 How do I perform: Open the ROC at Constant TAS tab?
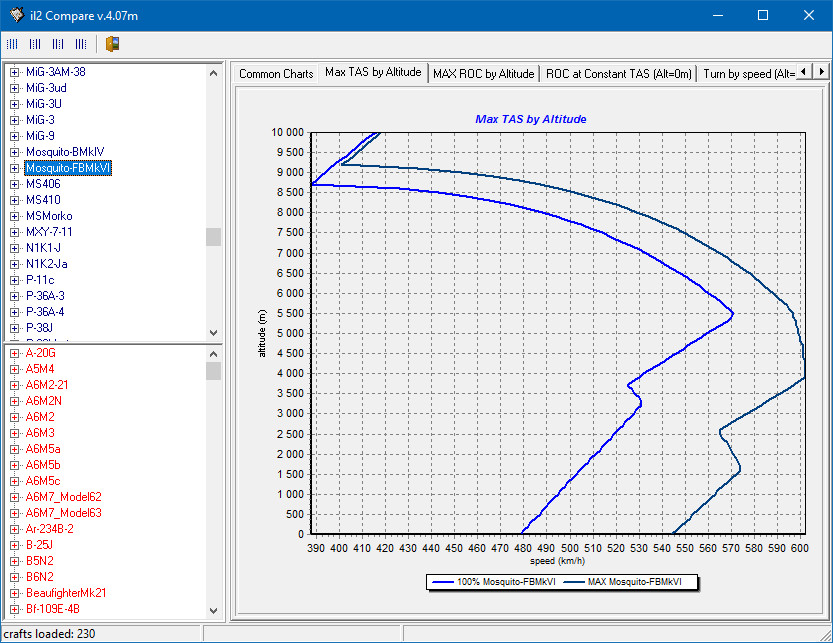tap(618, 74)
